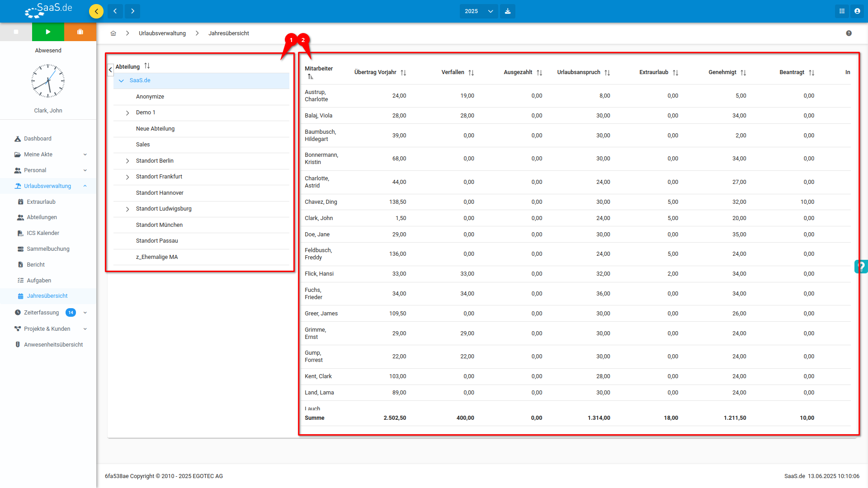
Task: Click employee row Doe, Jane
Action: coord(576,235)
